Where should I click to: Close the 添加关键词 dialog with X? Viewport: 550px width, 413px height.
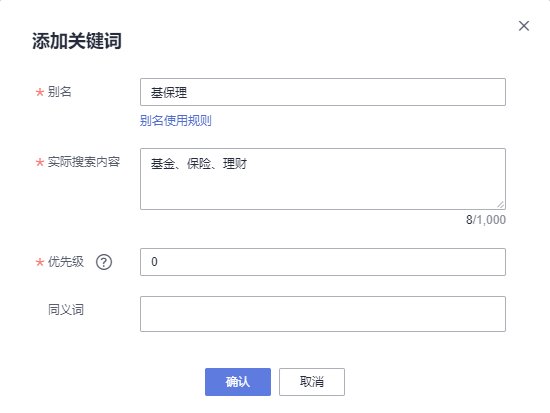[x=524, y=26]
